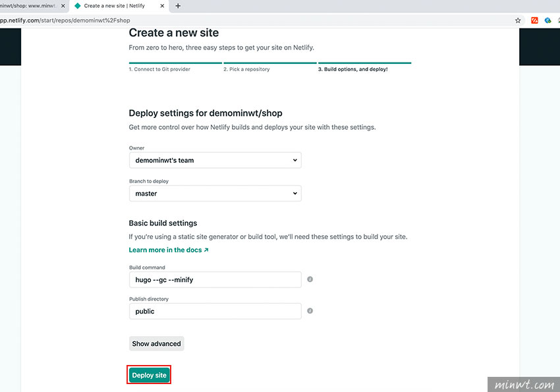The height and width of the screenshot is (392, 560).
Task: Click the 'Deploy settings for demominwt/shop' heading
Action: 206,113
